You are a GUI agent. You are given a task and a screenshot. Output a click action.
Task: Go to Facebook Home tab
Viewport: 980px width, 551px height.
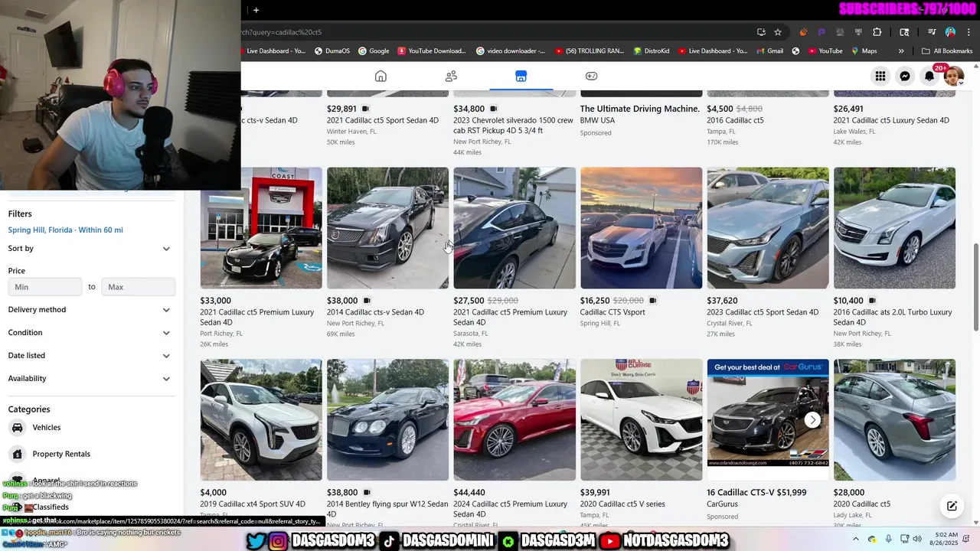[x=381, y=76]
